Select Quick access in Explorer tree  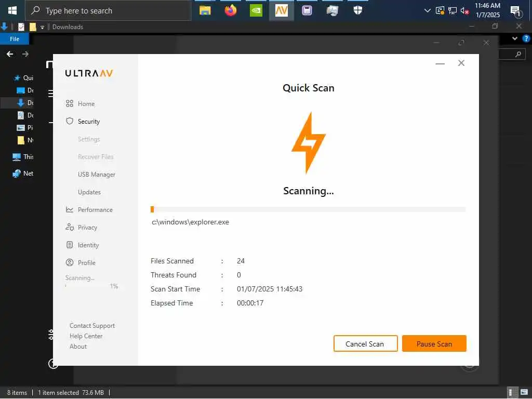tap(23, 78)
